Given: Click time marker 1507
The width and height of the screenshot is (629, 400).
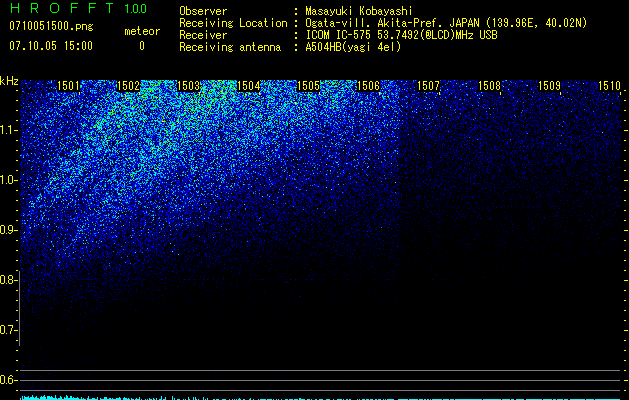Looking at the screenshot, I should [x=428, y=86].
